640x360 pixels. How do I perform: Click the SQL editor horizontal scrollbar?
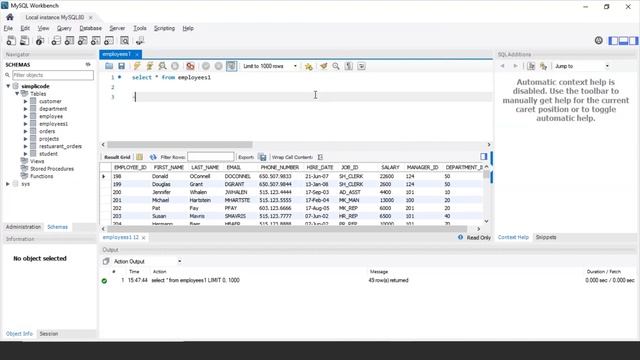(180, 144)
